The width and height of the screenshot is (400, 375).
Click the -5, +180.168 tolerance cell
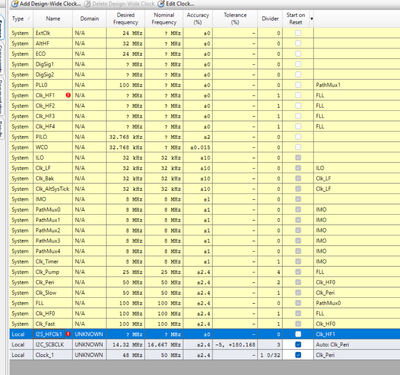pos(235,344)
